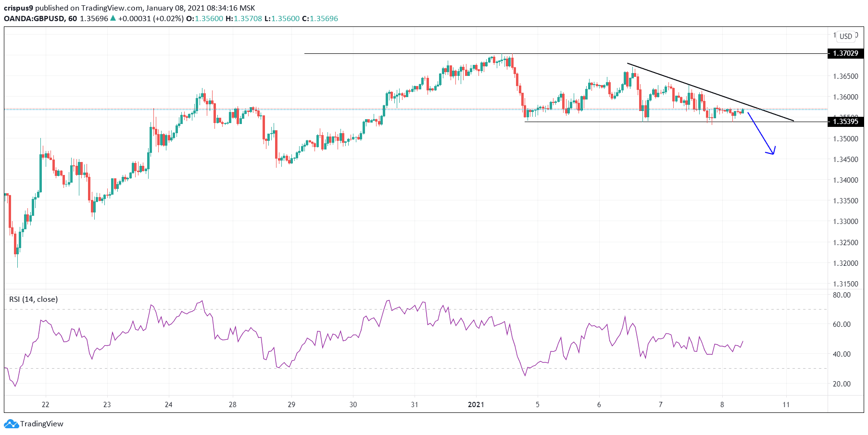868x435 pixels.
Task: Select the OANDA:GBPUSD symbol title
Action: tap(33, 18)
